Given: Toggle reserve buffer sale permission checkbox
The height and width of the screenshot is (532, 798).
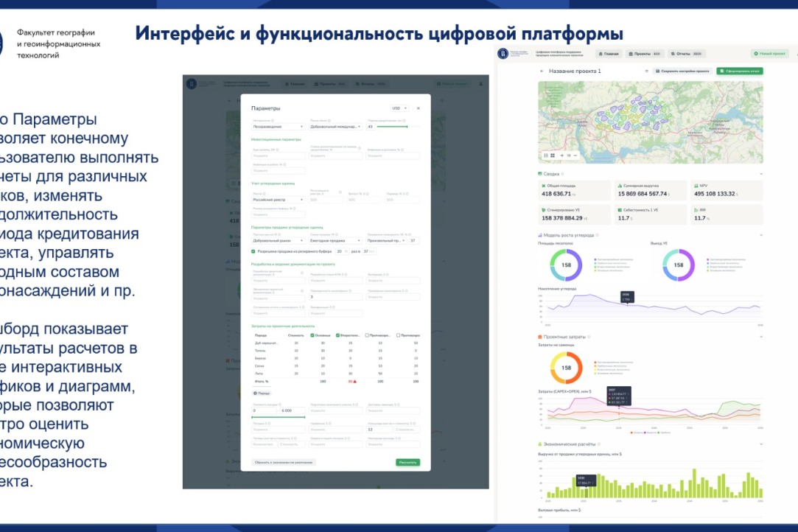Looking at the screenshot, I should click(x=253, y=251).
